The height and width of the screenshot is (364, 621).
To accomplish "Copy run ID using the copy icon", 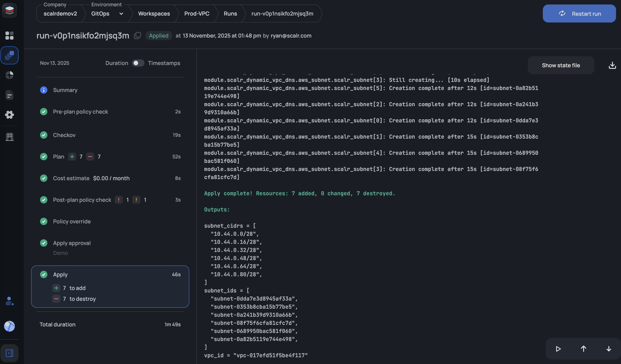I will pyautogui.click(x=137, y=36).
